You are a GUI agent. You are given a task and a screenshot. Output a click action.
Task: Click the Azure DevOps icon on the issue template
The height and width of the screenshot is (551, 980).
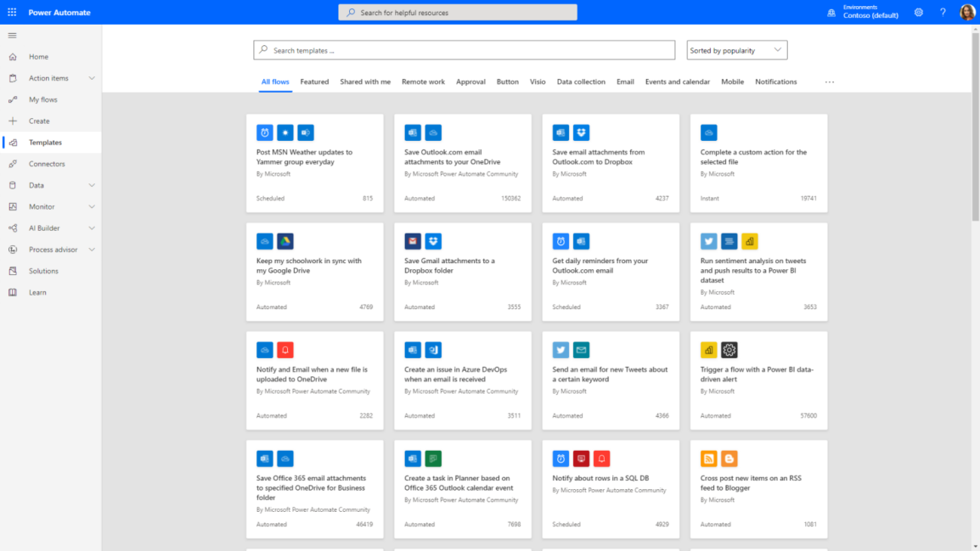point(433,350)
